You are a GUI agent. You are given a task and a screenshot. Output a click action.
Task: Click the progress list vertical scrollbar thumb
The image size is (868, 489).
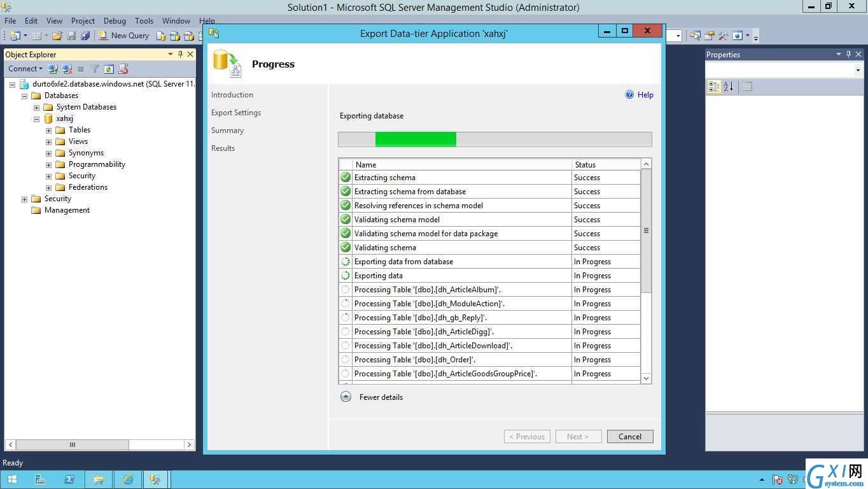click(x=646, y=230)
